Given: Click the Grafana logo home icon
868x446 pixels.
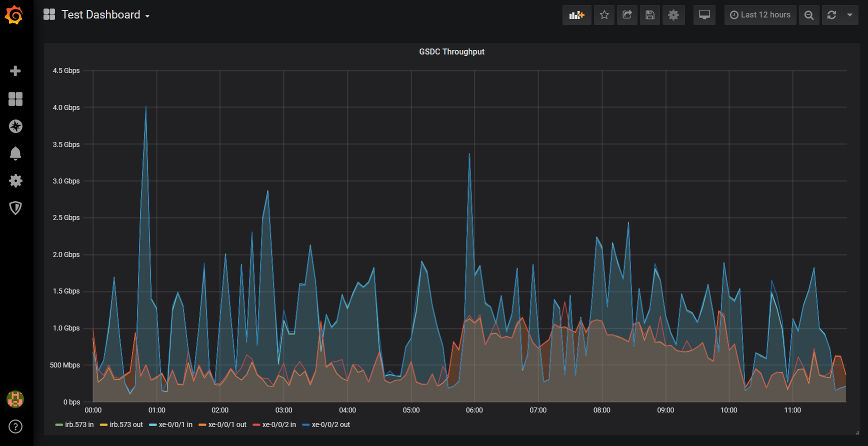Looking at the screenshot, I should pos(14,15).
